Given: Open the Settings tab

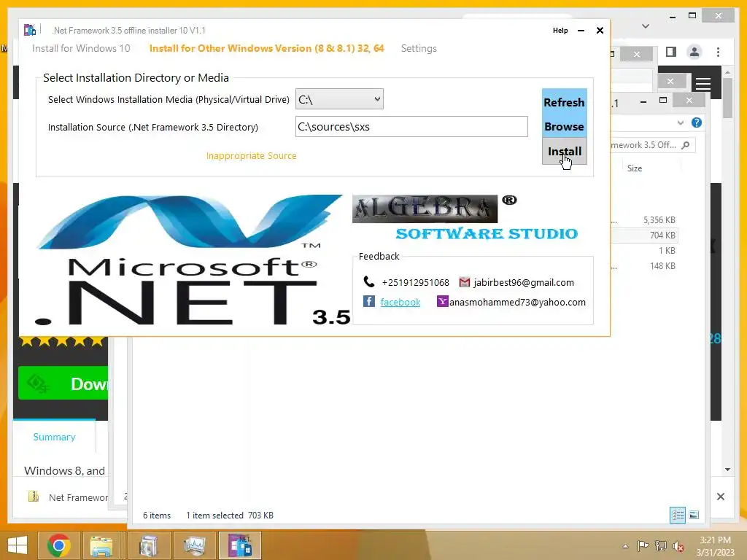Looking at the screenshot, I should [419, 48].
